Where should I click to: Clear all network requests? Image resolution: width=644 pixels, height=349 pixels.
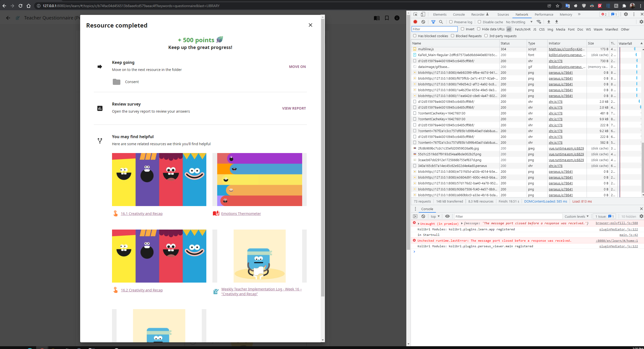click(423, 22)
